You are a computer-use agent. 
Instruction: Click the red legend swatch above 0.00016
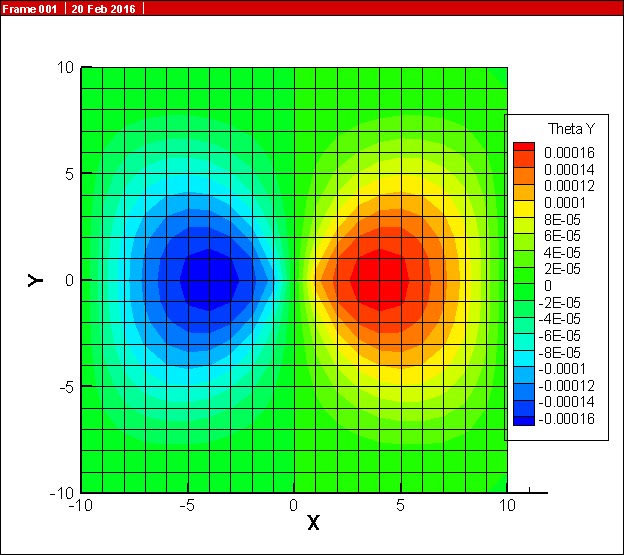(x=524, y=146)
